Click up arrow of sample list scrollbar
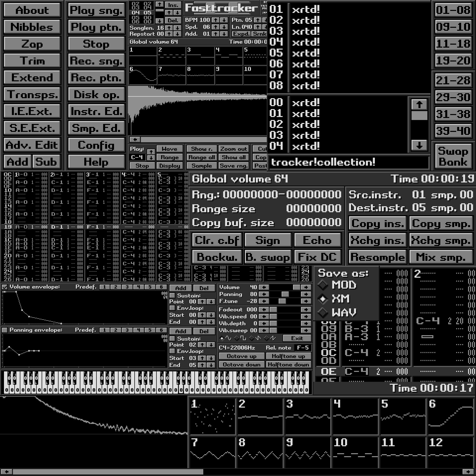Image resolution: width=476 pixels, height=476 pixels. (419, 104)
